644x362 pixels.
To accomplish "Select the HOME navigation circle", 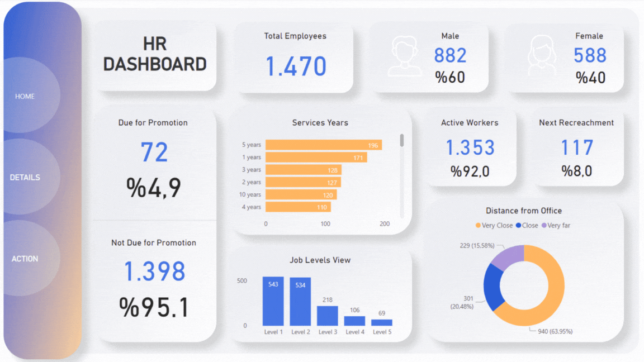I will (x=25, y=96).
